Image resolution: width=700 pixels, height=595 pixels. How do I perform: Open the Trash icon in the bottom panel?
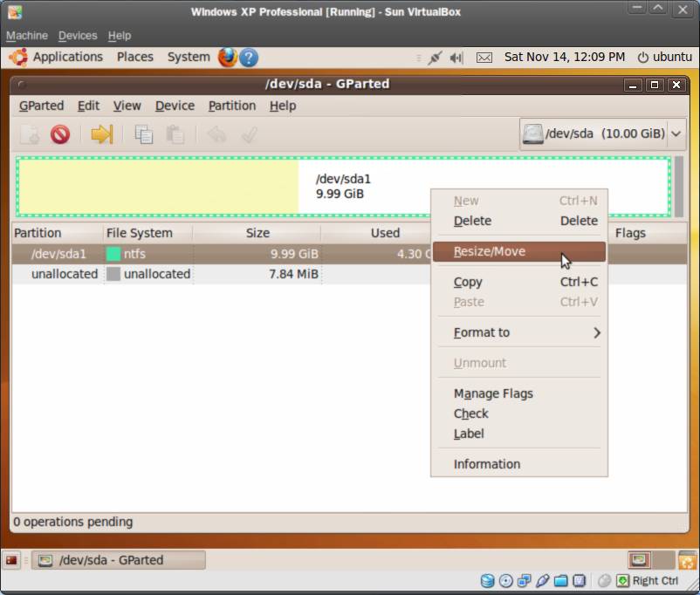tap(688, 560)
